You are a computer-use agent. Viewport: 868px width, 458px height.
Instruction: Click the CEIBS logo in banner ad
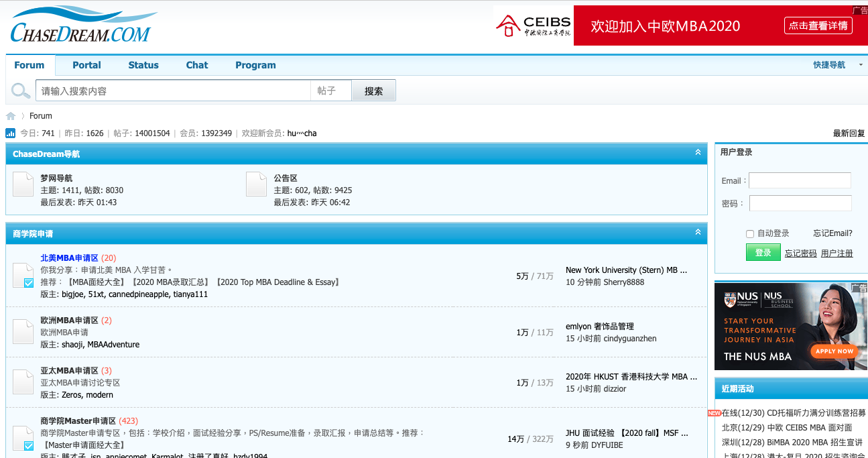534,25
